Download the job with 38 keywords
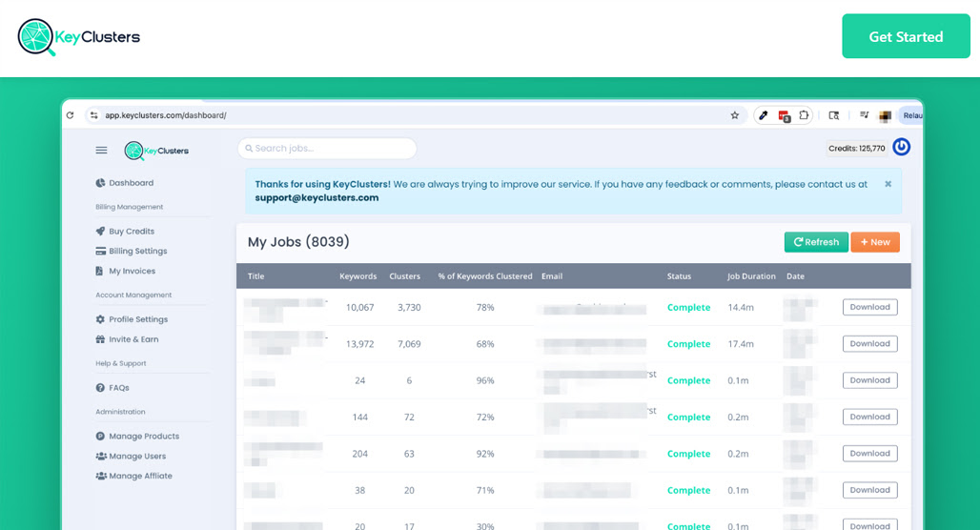Image resolution: width=980 pixels, height=530 pixels. point(870,490)
